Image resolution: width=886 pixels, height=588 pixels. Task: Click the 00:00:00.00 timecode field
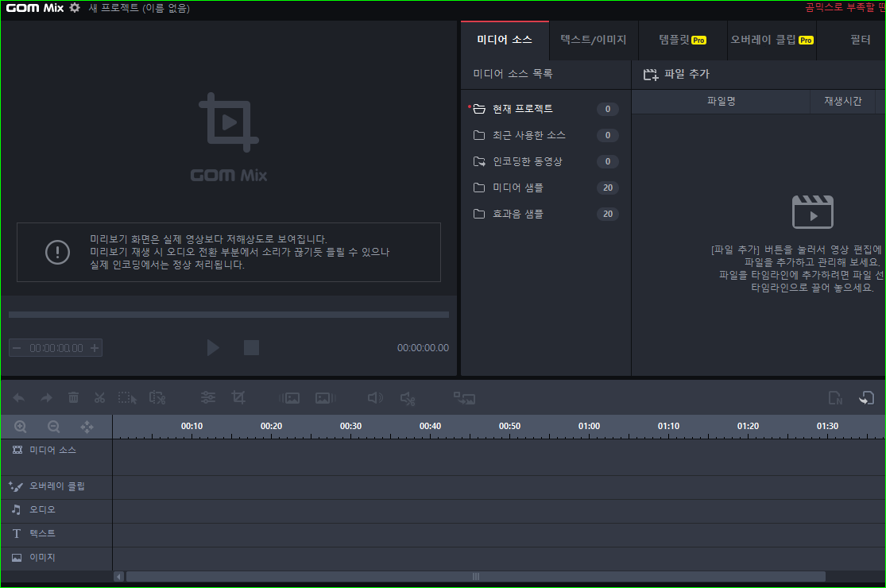pos(56,348)
